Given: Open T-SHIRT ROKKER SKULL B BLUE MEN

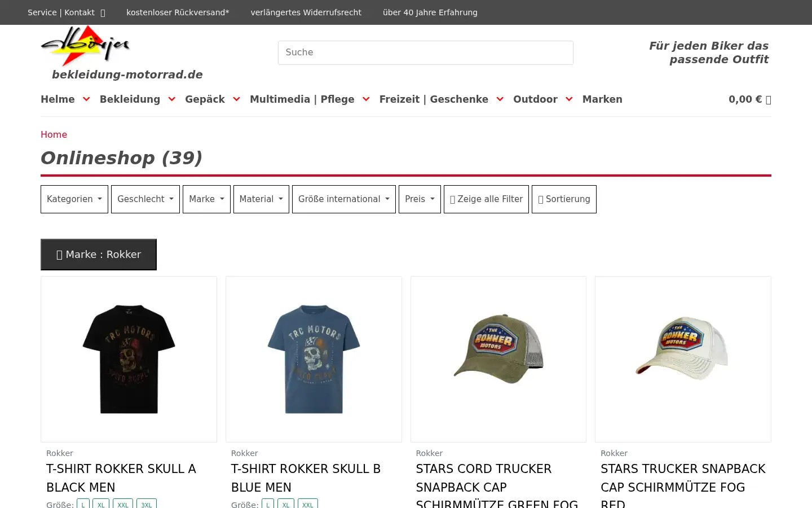Looking at the screenshot, I should (306, 478).
